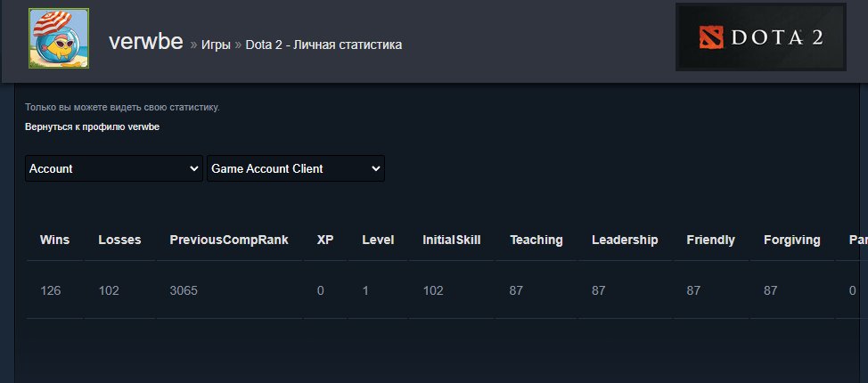Image resolution: width=868 pixels, height=383 pixels.
Task: Open the Dota 2 logo banner
Action: point(760,37)
